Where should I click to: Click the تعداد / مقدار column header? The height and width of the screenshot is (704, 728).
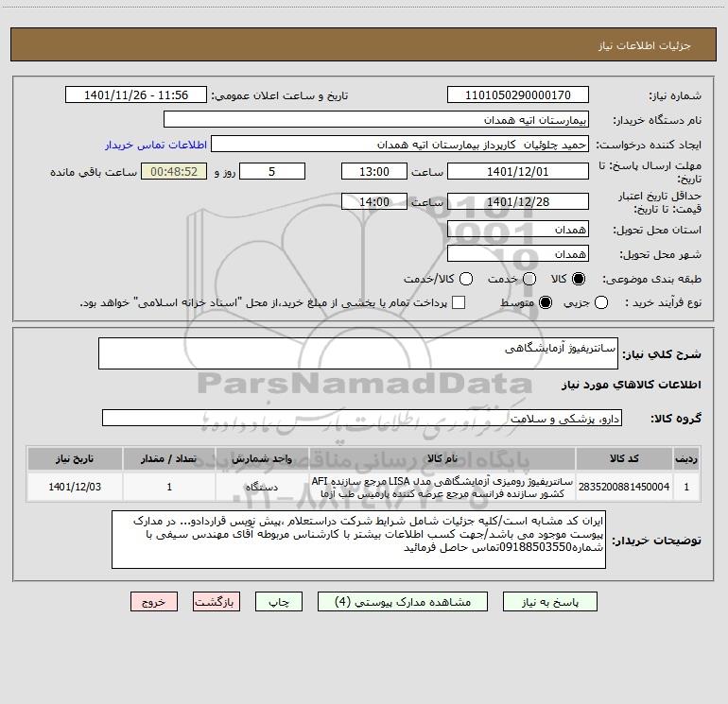tap(169, 458)
